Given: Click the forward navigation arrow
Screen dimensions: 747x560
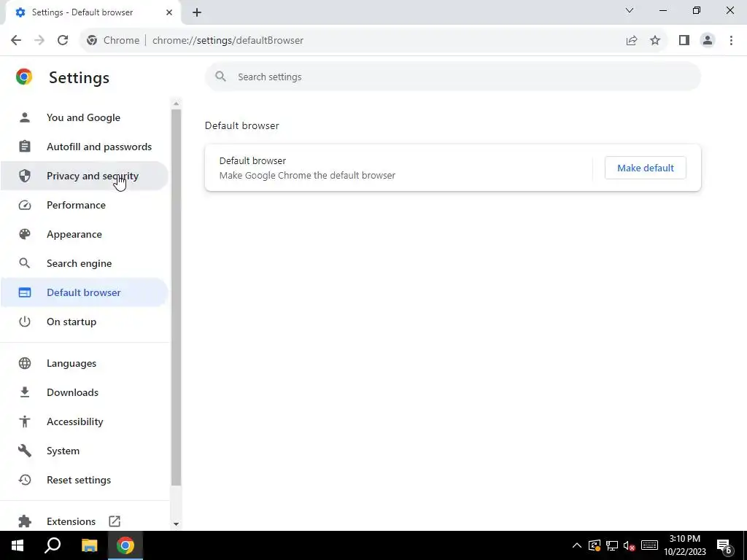Looking at the screenshot, I should (39, 41).
